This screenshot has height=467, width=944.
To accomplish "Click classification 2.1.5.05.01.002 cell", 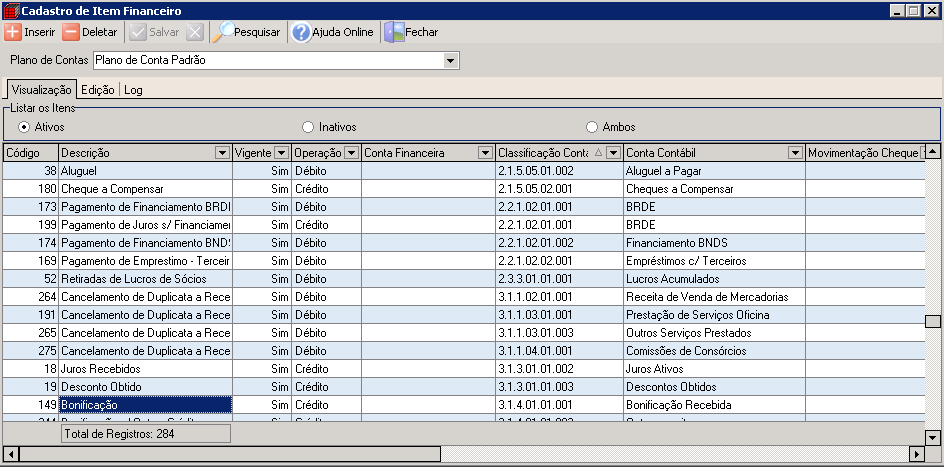I will (x=559, y=171).
